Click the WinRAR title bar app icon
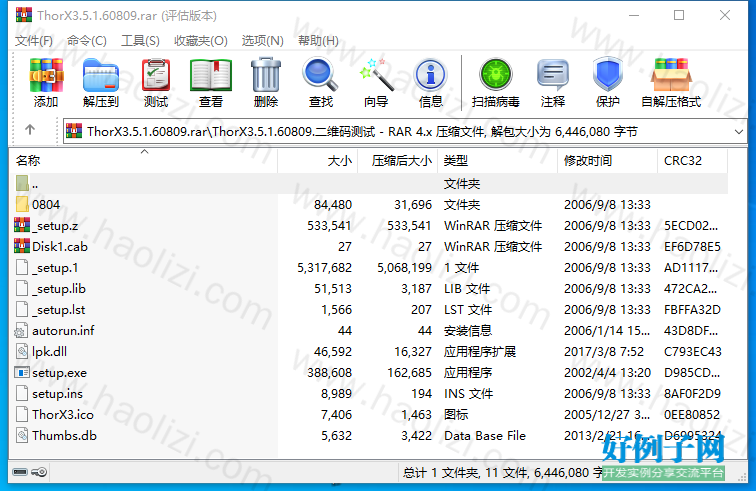The height and width of the screenshot is (491, 756). tap(24, 15)
